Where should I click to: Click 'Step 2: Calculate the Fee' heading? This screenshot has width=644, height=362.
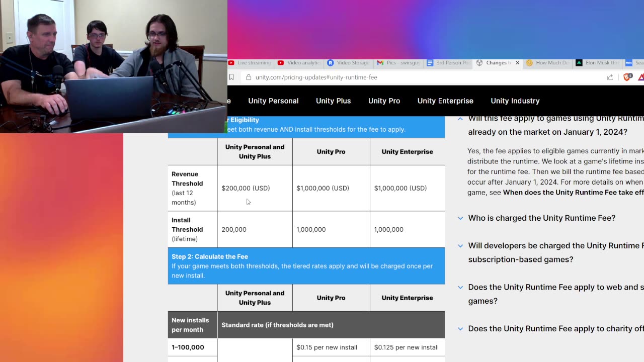tap(210, 256)
